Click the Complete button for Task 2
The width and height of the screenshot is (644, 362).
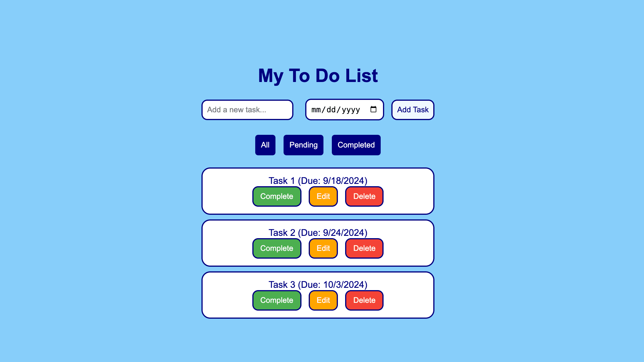pyautogui.click(x=277, y=248)
